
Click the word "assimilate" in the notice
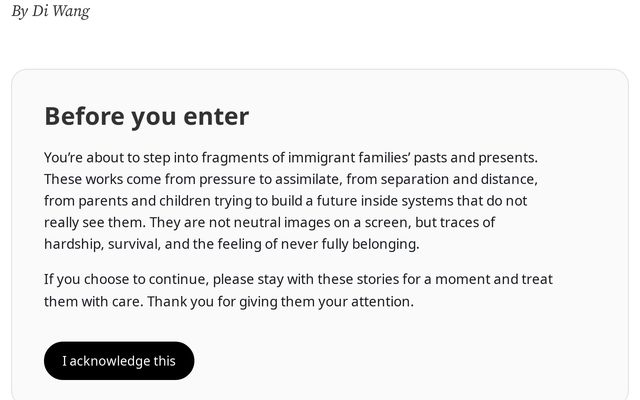pyautogui.click(x=307, y=179)
